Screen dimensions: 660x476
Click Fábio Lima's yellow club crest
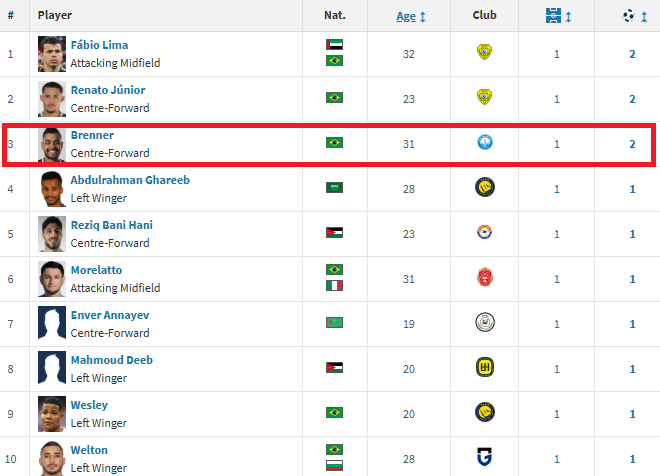484,52
